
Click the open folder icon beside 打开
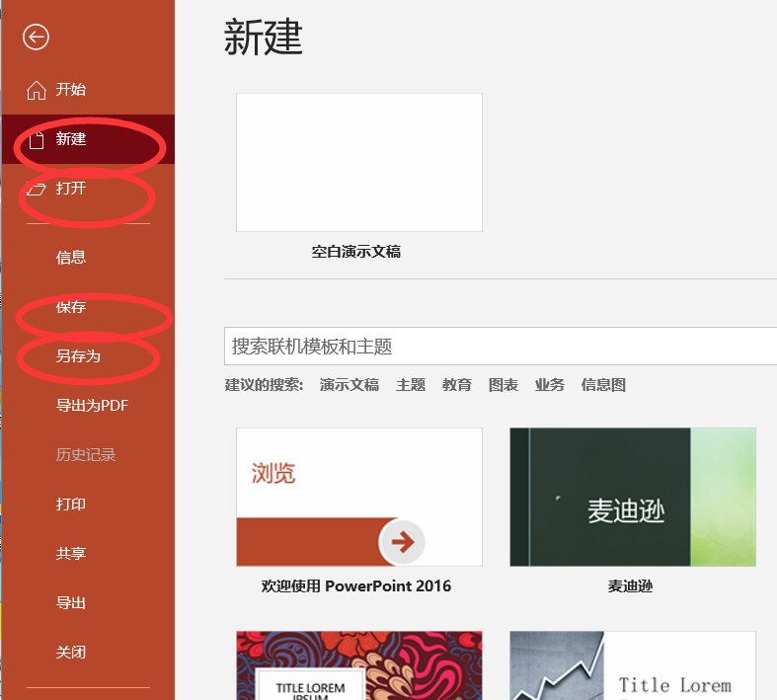click(37, 189)
